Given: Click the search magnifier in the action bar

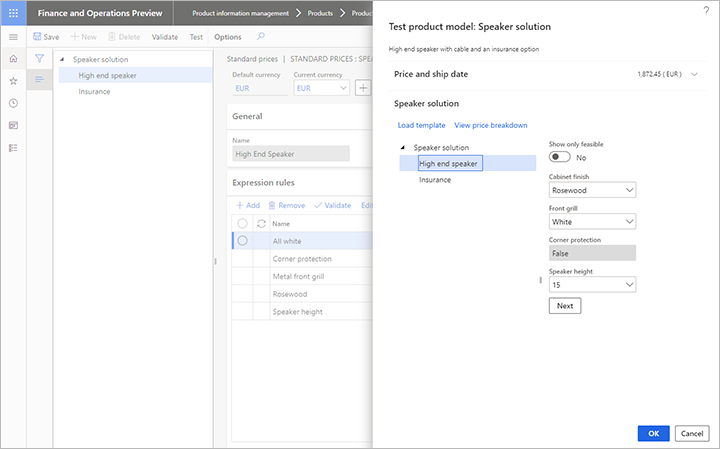Looking at the screenshot, I should pyautogui.click(x=261, y=36).
